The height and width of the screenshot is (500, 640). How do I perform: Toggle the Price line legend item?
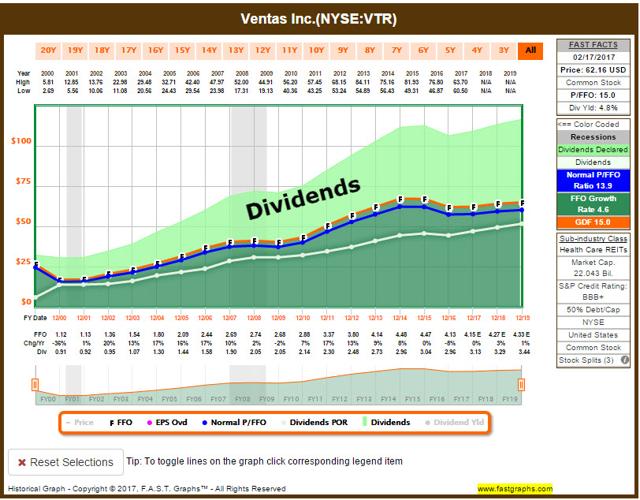[x=80, y=422]
